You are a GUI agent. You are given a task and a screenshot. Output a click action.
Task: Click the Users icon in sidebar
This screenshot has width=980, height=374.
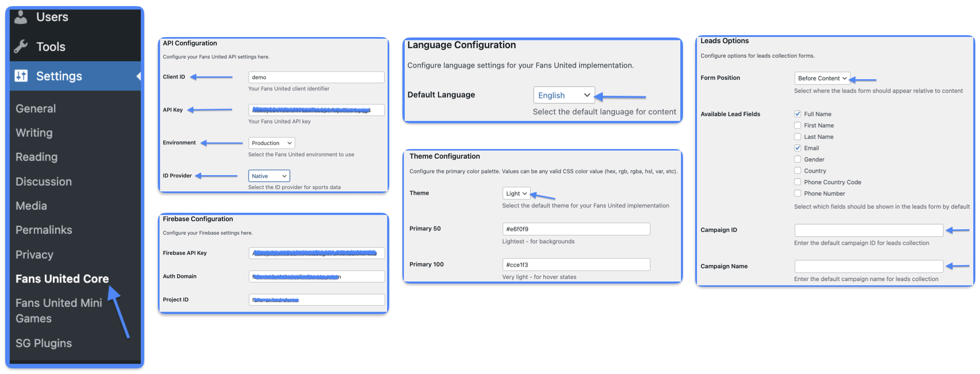click(x=21, y=17)
